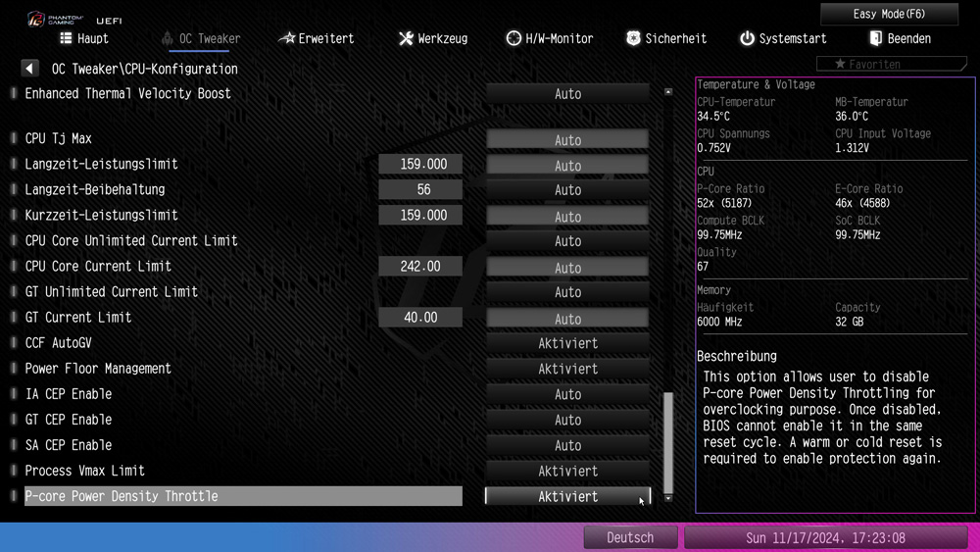This screenshot has width=980, height=552.
Task: Open the Systemstart tab
Action: 783,38
